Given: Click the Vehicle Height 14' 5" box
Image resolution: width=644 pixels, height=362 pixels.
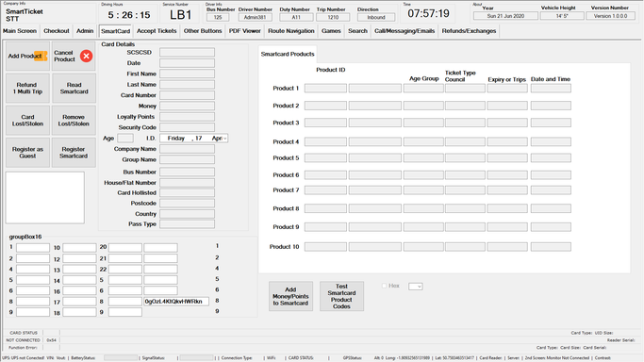Looking at the screenshot, I should point(562,16).
